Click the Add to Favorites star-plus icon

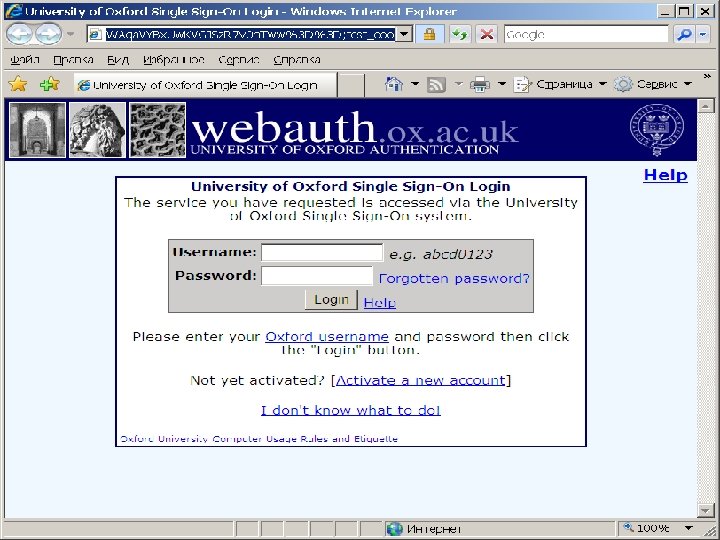pyautogui.click(x=50, y=84)
